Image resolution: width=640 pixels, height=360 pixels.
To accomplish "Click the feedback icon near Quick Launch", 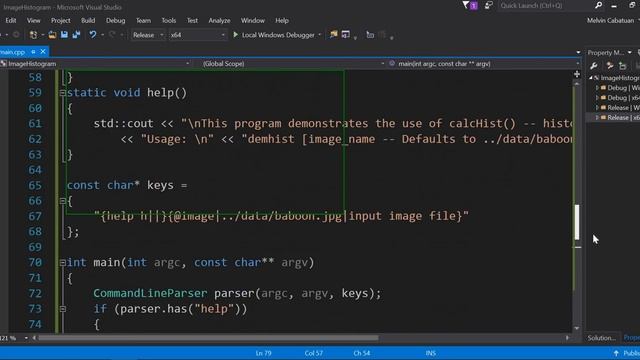I will (x=488, y=5).
